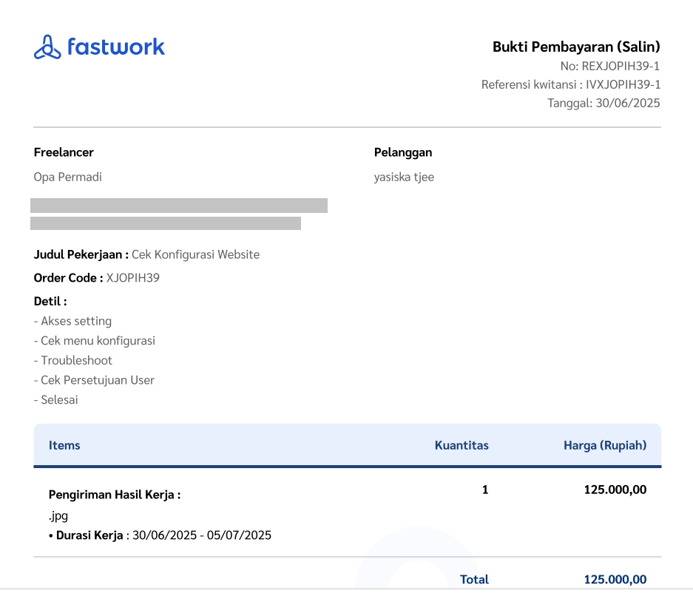The image size is (693, 616).
Task: Click the Pengiriman Hasil Kerja item label
Action: click(115, 495)
